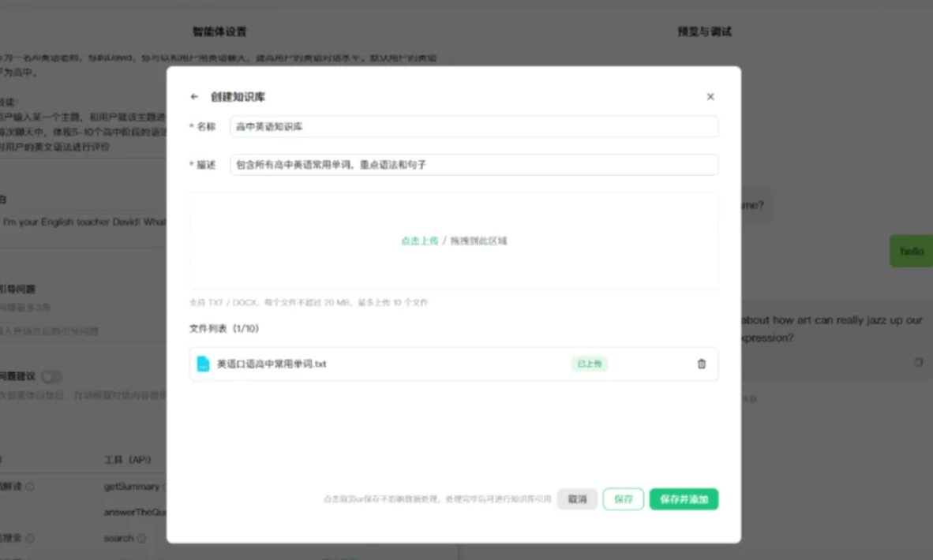Viewport: 933px width, 560px height.
Task: Click the info icon beside search
Action: pyautogui.click(x=140, y=537)
